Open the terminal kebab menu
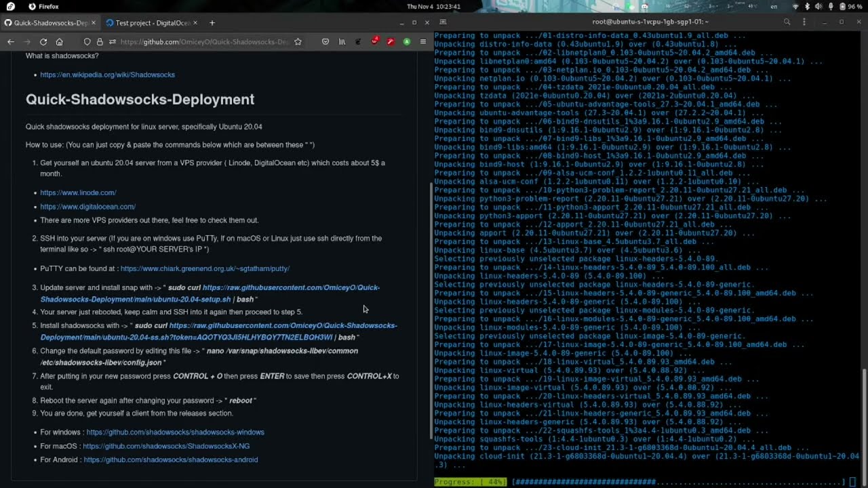This screenshot has height=488, width=868. [x=806, y=22]
